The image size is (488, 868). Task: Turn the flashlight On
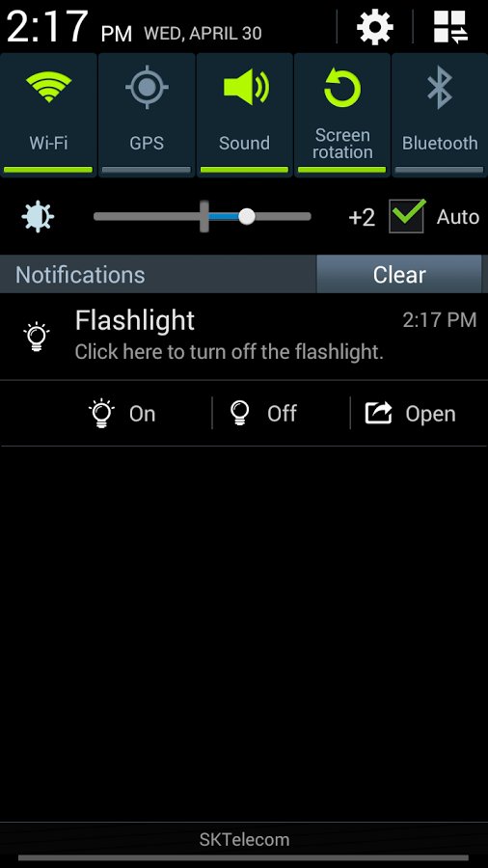tap(122, 414)
